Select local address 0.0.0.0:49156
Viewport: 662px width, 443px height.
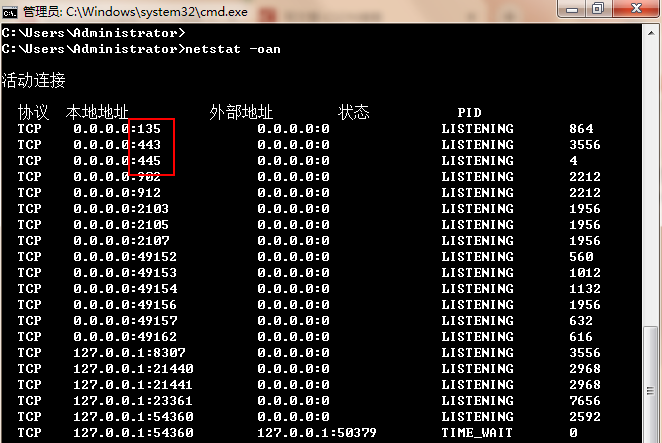pos(125,305)
